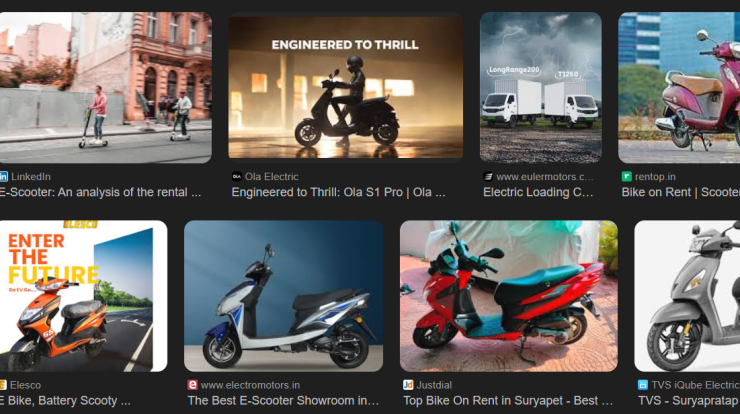
Task: Open the red scooter Justdial image
Action: [508, 296]
